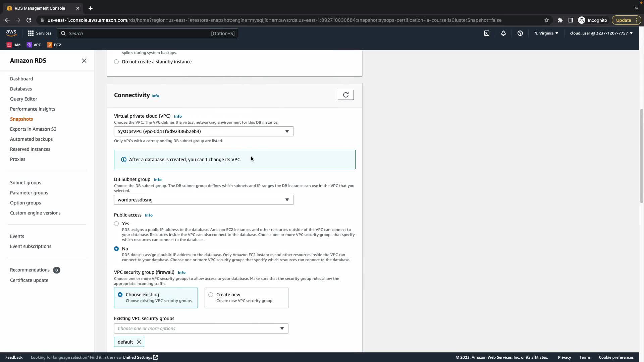644x362 pixels.
Task: Open the notifications bell icon
Action: click(503, 33)
